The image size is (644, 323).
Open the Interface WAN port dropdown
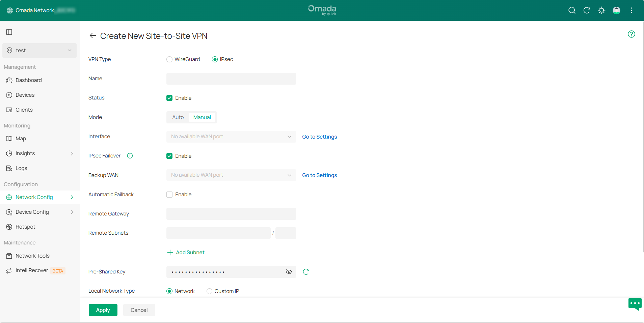click(231, 137)
